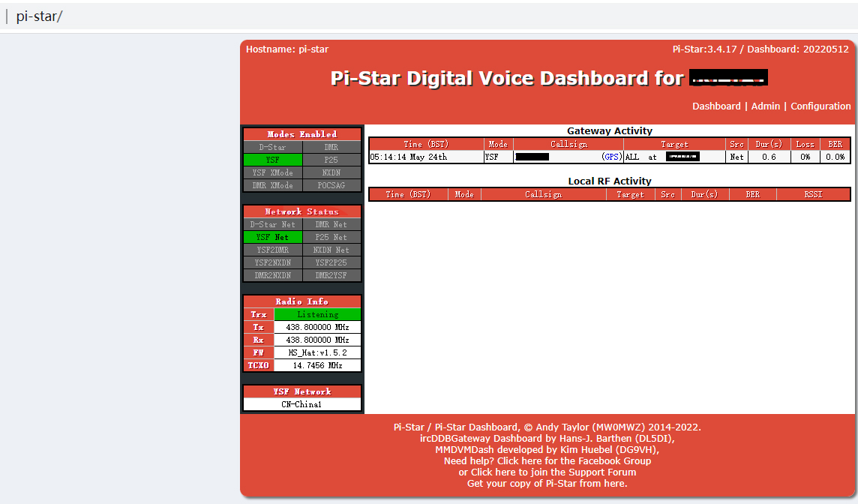Click the YSF2DMR status cell
The image size is (858, 504).
272,250
